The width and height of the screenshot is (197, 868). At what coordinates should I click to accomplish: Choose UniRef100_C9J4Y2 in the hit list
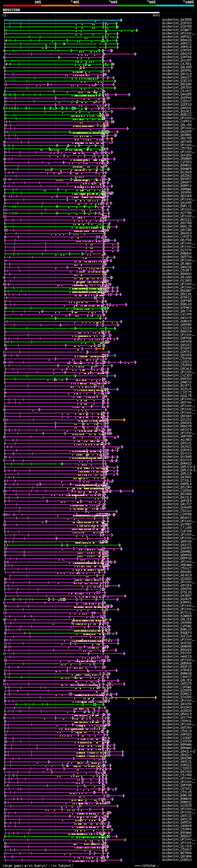click(x=177, y=91)
